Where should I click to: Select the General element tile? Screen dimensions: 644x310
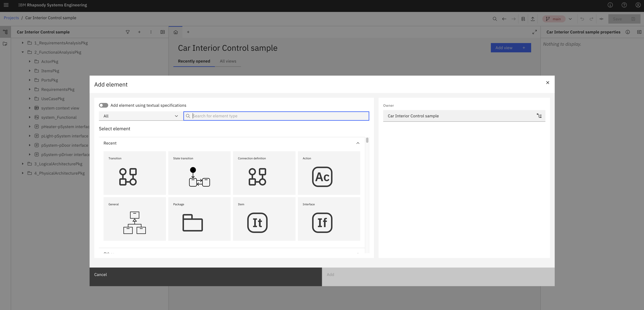click(x=135, y=219)
